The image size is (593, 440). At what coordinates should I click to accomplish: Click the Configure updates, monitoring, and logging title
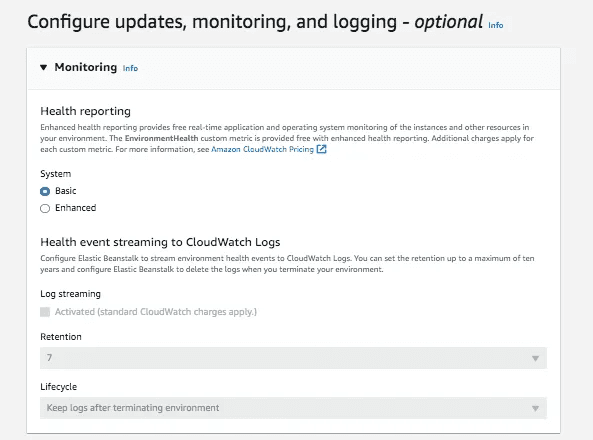[255, 22]
